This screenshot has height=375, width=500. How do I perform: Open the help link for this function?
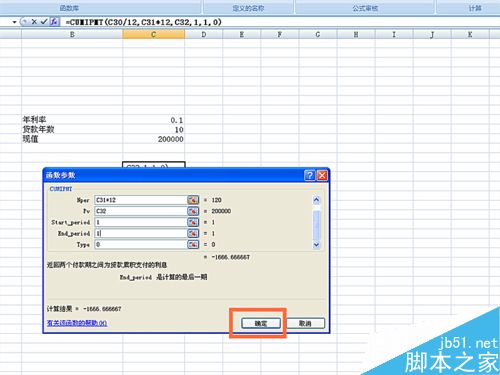point(77,323)
